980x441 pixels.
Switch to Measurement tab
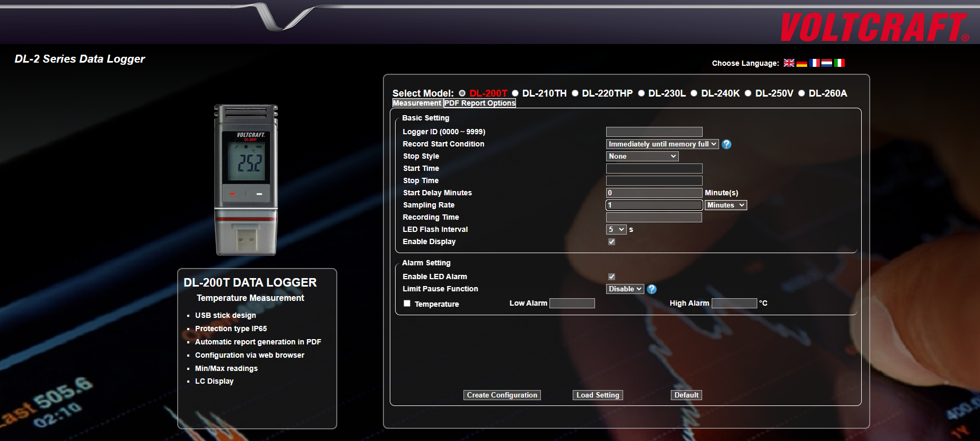[417, 103]
